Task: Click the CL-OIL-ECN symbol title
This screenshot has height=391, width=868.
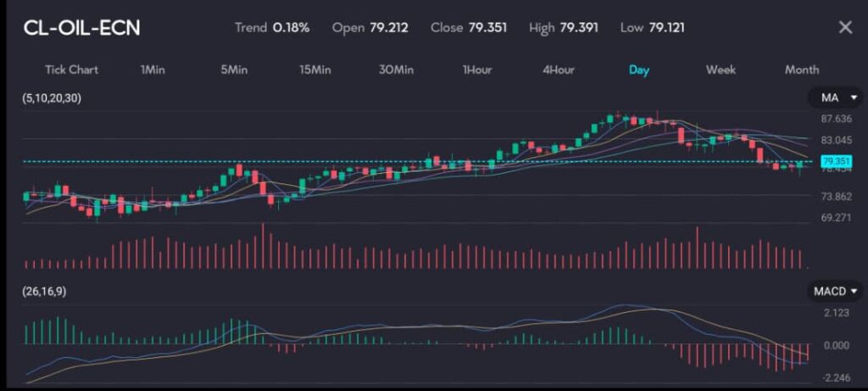Action: (82, 28)
